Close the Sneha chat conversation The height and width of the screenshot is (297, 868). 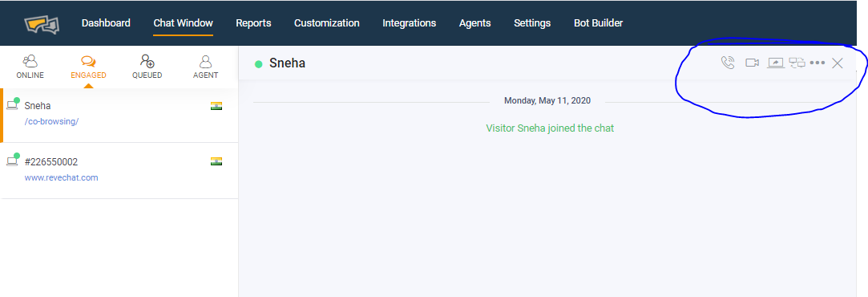pyautogui.click(x=838, y=63)
